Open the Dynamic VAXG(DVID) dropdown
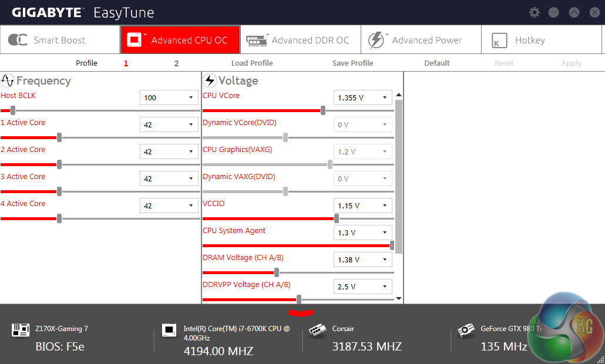 click(x=362, y=178)
